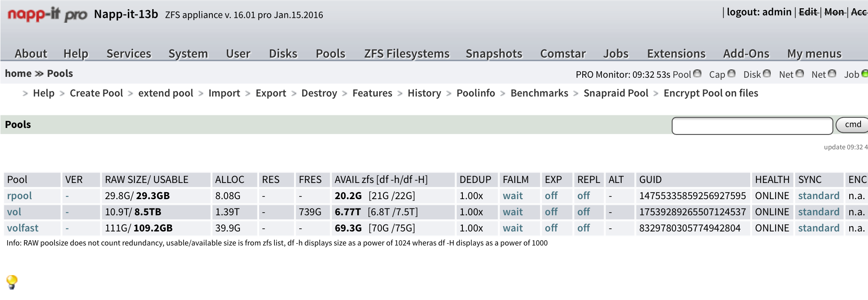This screenshot has width=868, height=300.
Task: Open the Pools menu in main navigation
Action: point(331,53)
